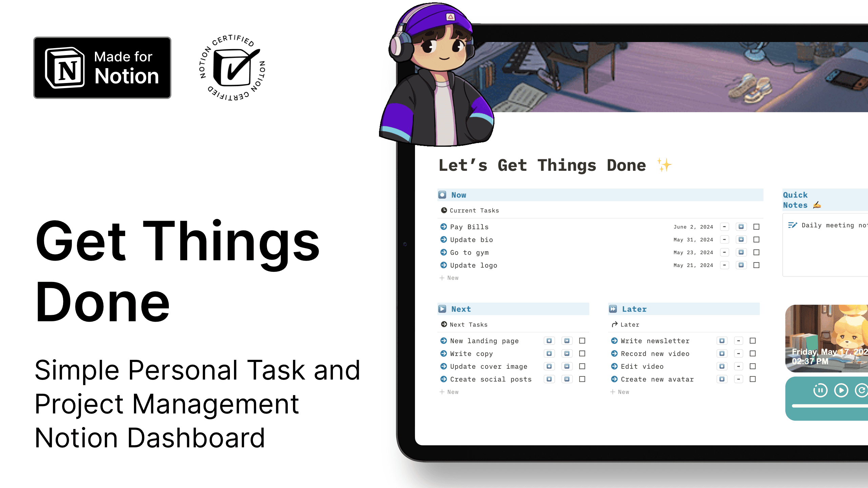
Task: Click the '+ New' button under Now section
Action: [x=450, y=277]
